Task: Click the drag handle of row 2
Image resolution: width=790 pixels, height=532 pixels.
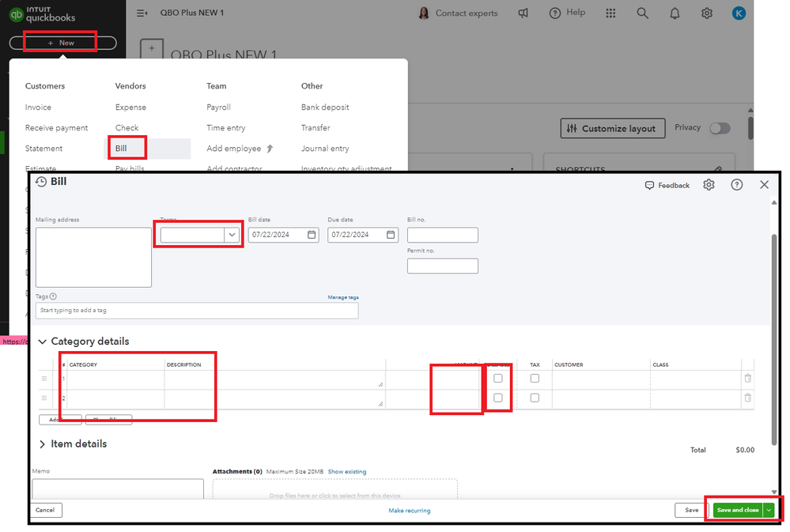Action: tap(44, 398)
